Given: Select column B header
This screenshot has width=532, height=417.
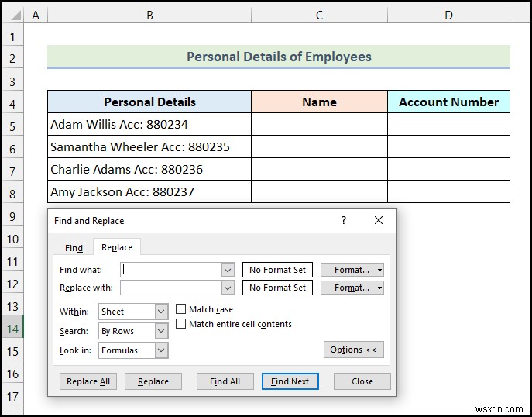Looking at the screenshot, I should coord(149,15).
